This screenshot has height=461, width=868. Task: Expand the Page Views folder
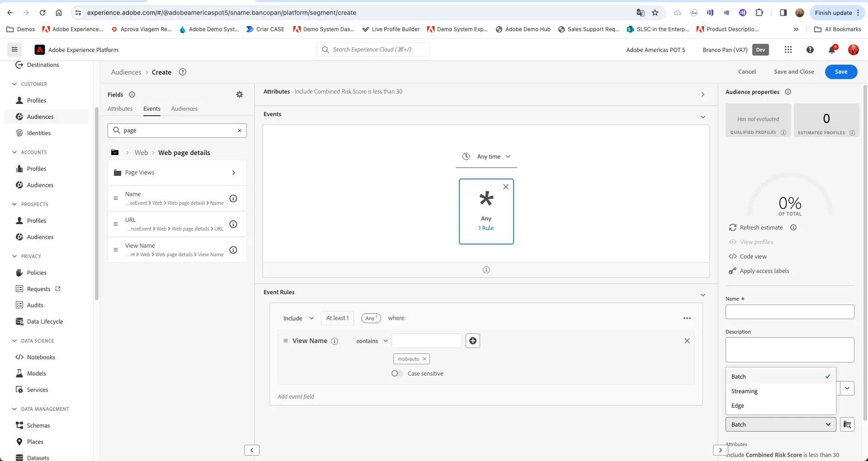[177, 173]
